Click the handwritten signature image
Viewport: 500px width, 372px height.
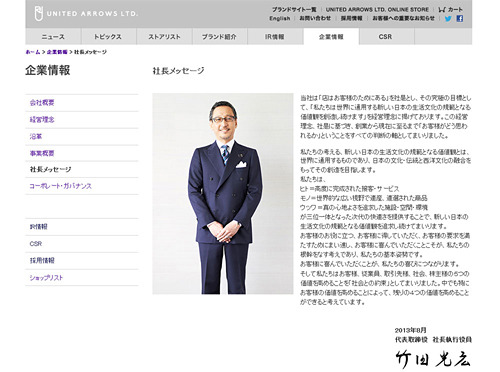[433, 359]
